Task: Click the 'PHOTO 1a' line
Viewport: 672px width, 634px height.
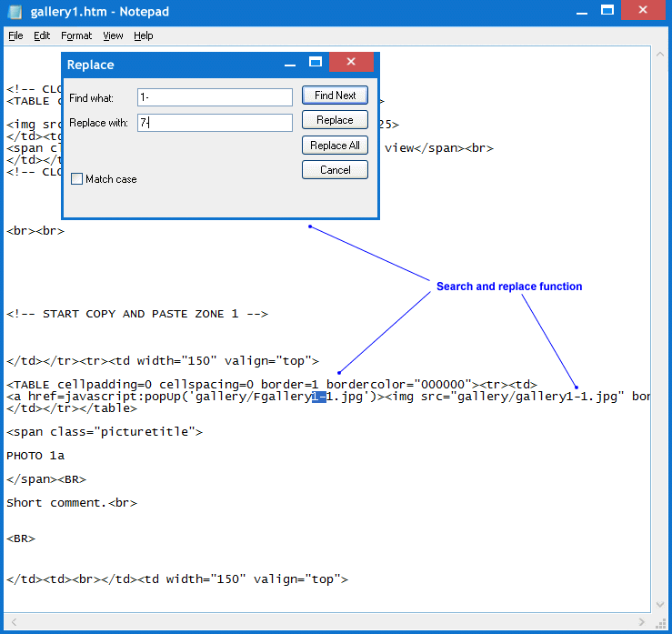Action: 35,455
